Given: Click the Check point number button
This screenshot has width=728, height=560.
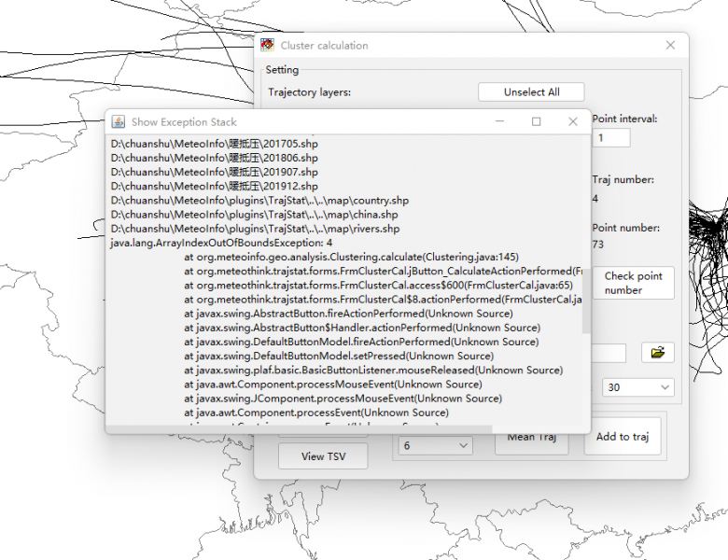Looking at the screenshot, I should click(633, 283).
